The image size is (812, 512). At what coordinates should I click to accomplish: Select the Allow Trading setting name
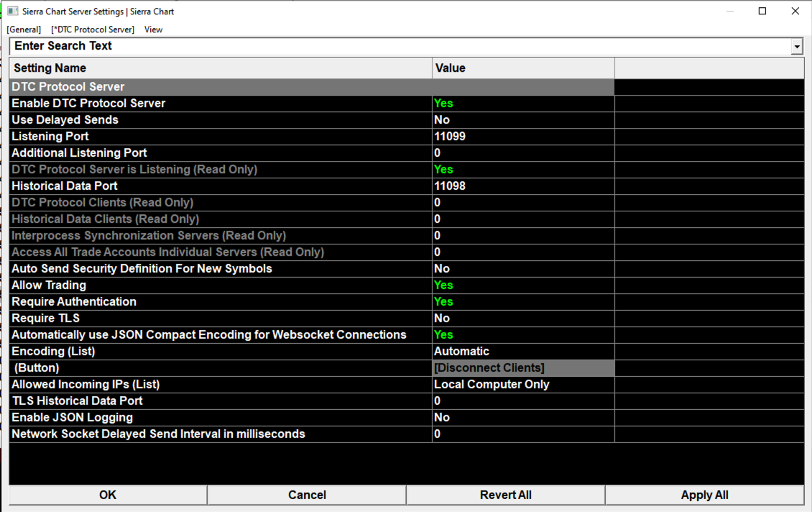(49, 285)
